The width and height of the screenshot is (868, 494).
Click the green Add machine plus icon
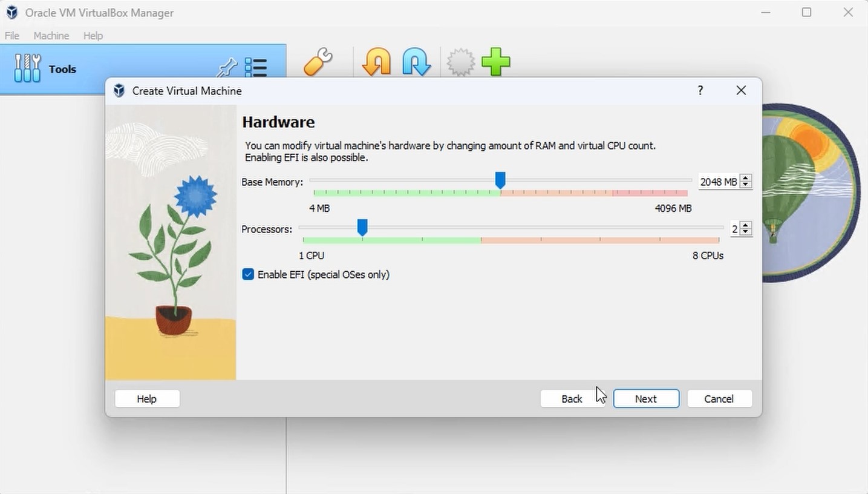pyautogui.click(x=496, y=62)
